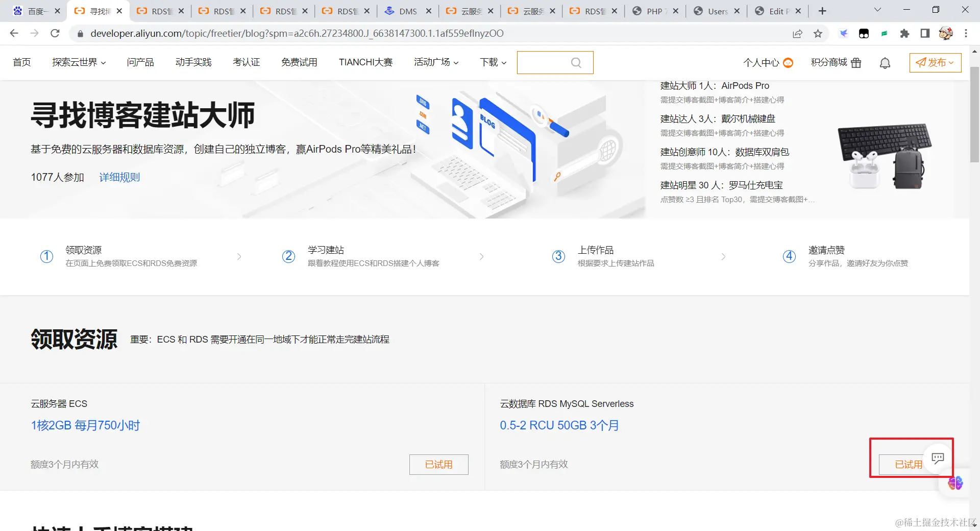Open the tab search chevron in title bar
The height and width of the screenshot is (531, 980).
[878, 10]
